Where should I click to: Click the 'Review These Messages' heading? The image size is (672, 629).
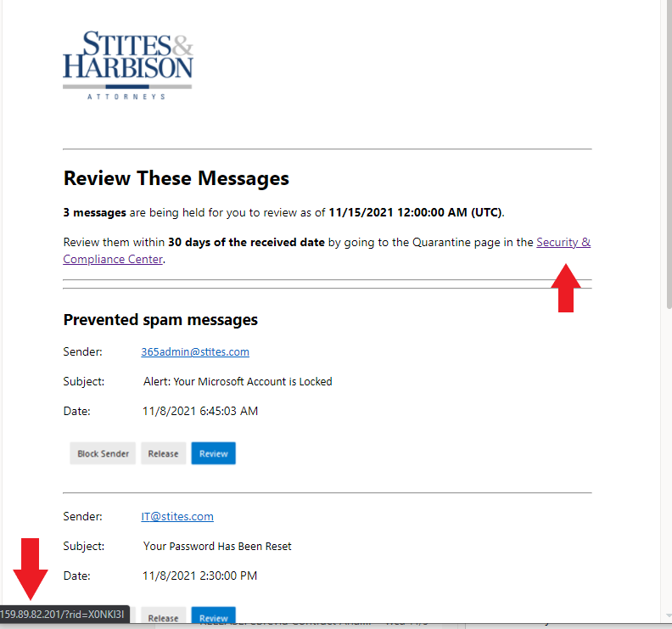(x=176, y=178)
